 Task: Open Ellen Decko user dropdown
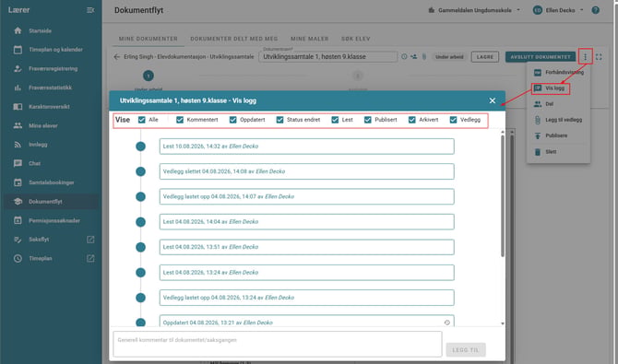click(558, 10)
